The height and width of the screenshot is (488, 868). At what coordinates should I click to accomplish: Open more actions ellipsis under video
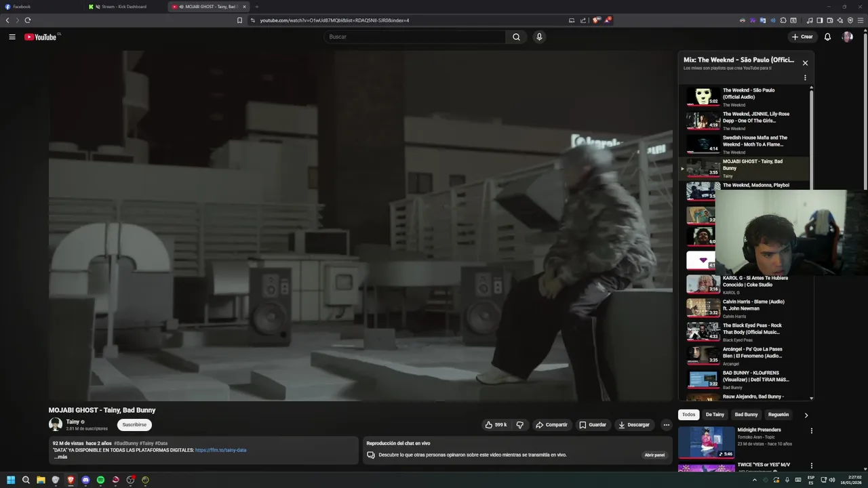coord(666,425)
